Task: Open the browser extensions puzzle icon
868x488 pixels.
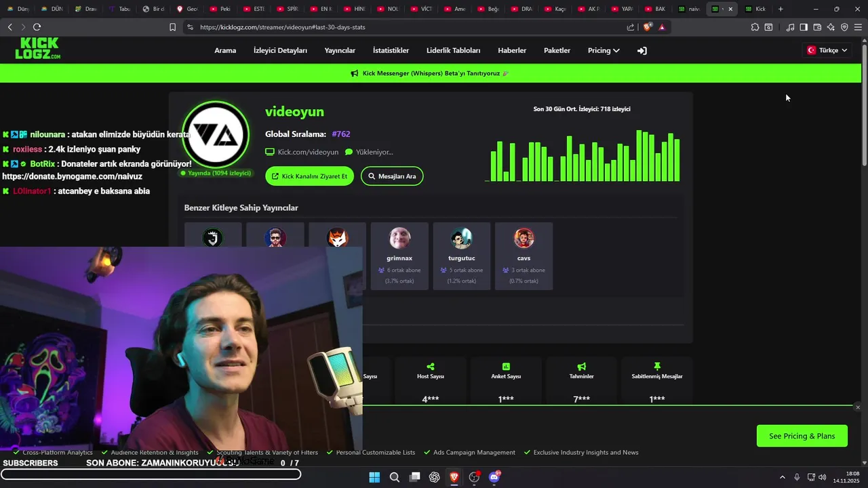Action: coord(755,27)
